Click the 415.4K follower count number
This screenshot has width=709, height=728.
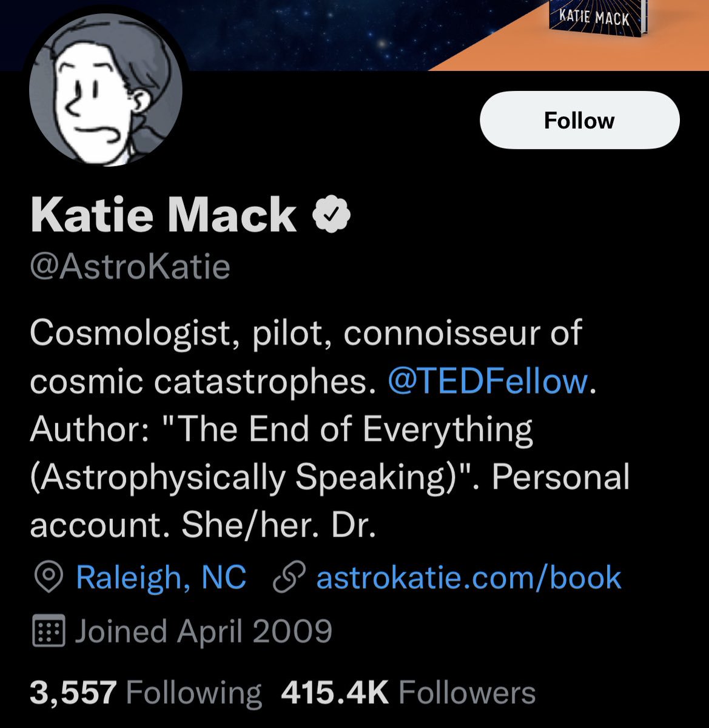coord(334,693)
